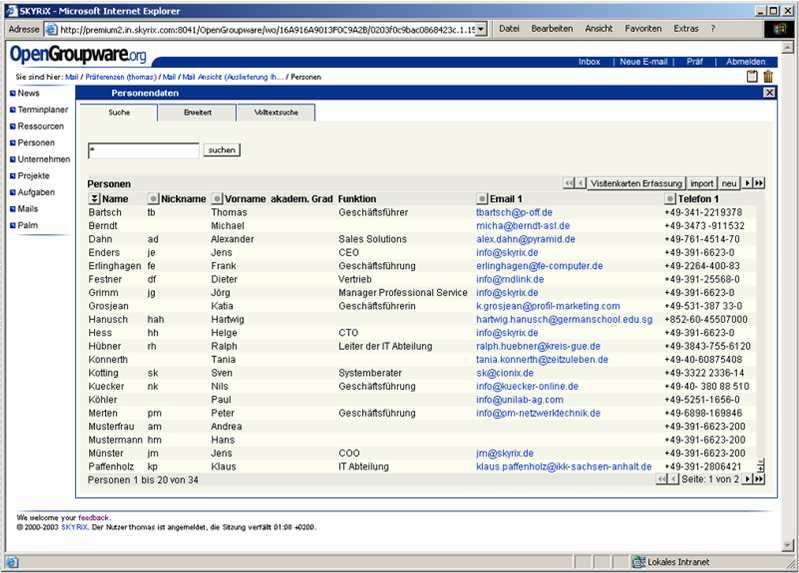This screenshot has height=573, width=799.
Task: Click the trash can icon
Action: (768, 76)
